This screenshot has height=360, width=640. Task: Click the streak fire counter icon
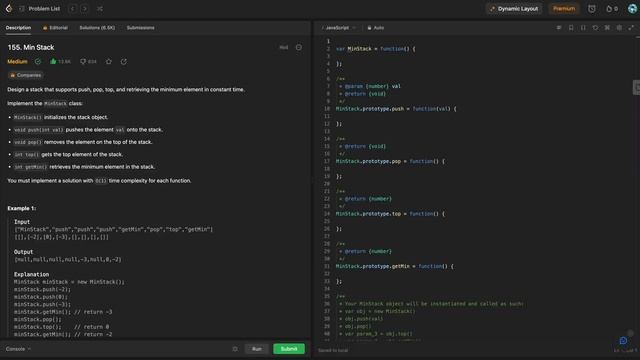611,9
